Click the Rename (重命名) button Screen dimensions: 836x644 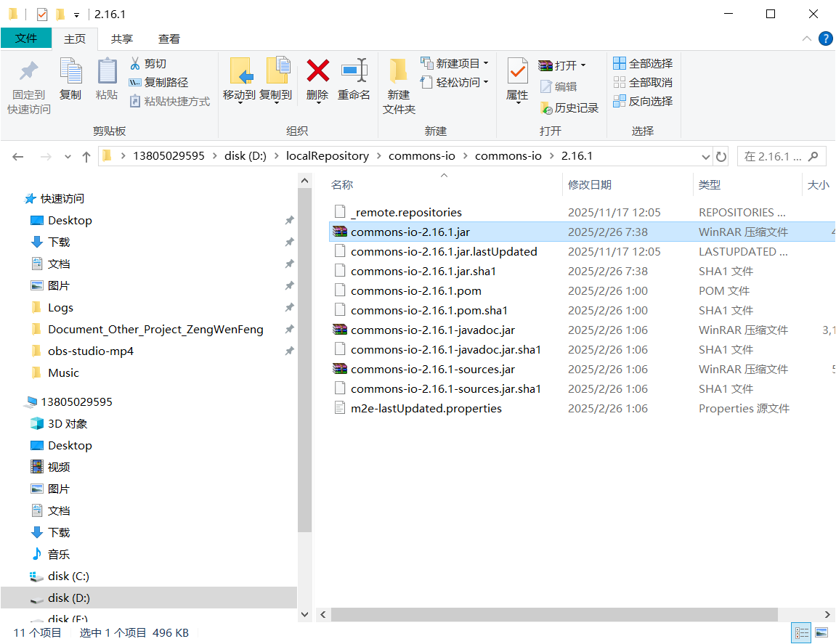354,79
